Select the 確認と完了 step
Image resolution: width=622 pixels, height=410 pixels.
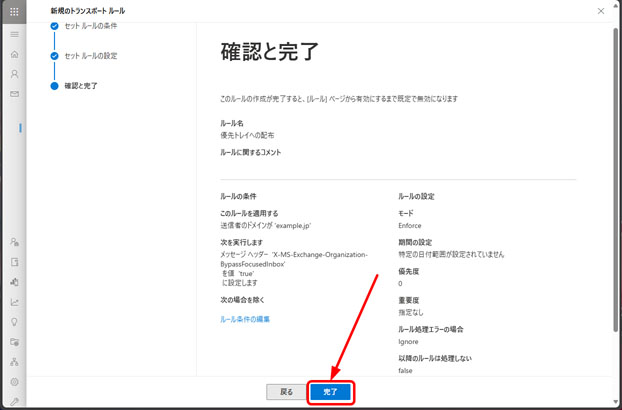coord(81,86)
